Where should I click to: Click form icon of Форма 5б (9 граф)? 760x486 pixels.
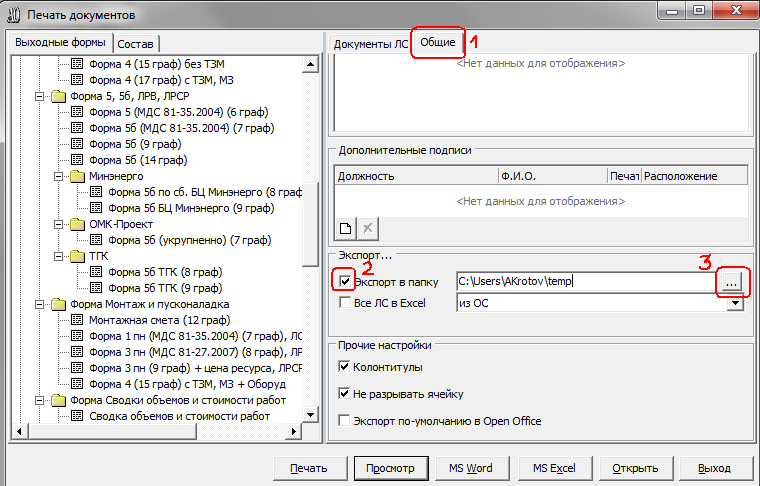[x=77, y=144]
